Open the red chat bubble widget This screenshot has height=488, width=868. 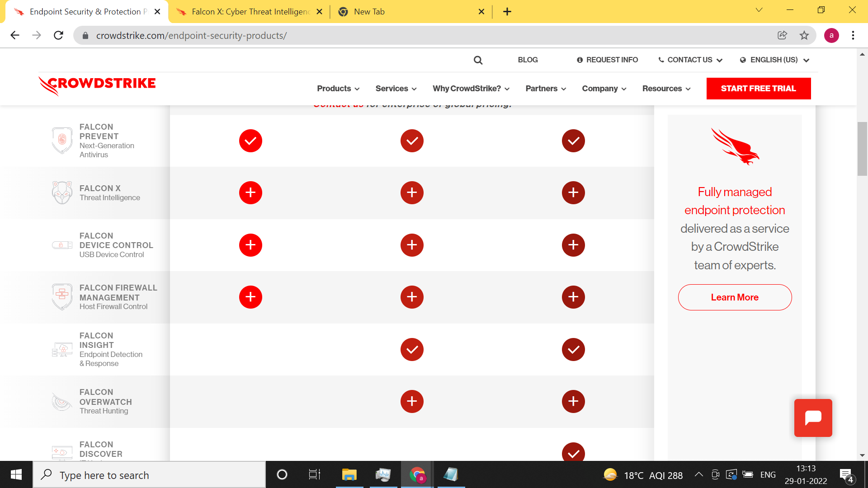pos(813,418)
